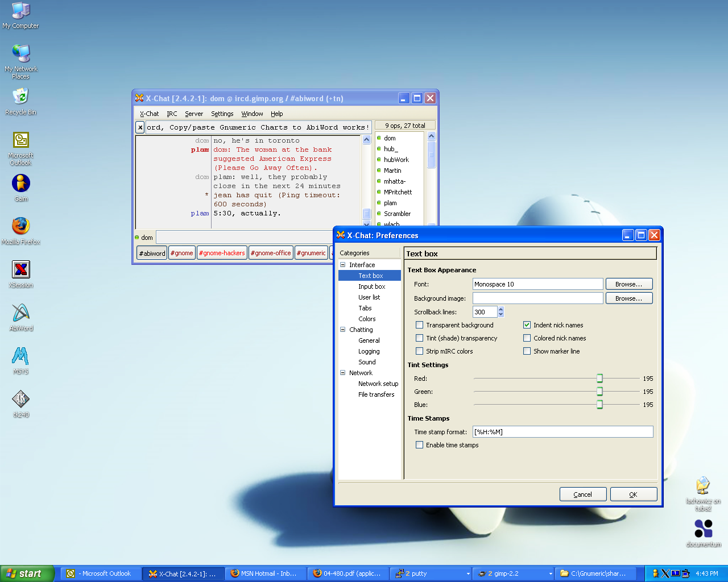The height and width of the screenshot is (582, 728).
Task: Open the Microsoft Outlook desktop icon
Action: point(21,140)
